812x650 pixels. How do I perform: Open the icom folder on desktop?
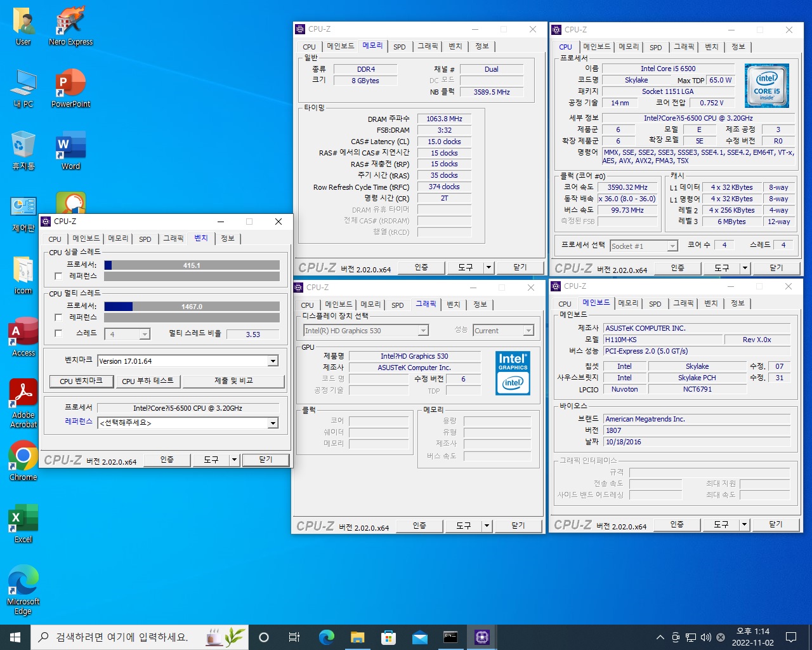[x=23, y=275]
